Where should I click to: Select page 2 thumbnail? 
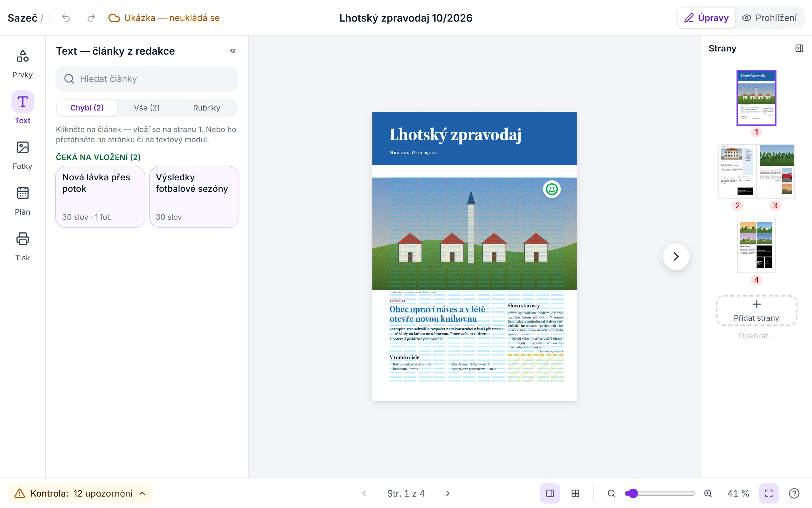pos(737,171)
